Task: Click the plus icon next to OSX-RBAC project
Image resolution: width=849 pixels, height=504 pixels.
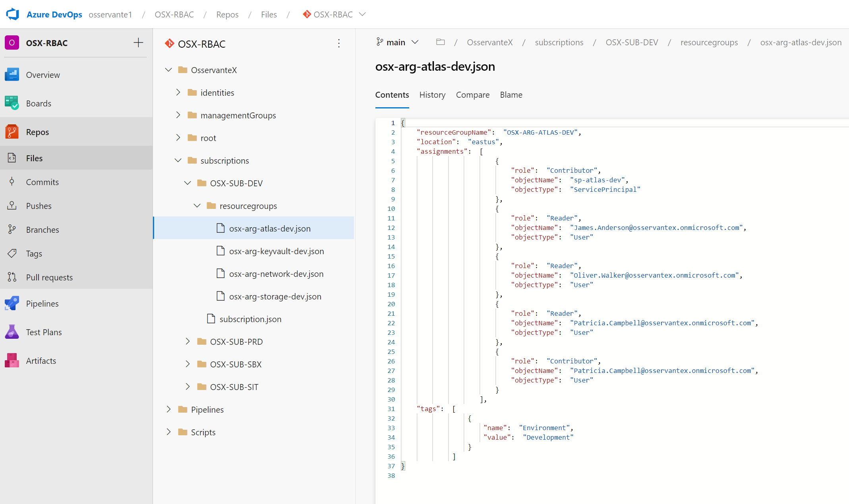Action: click(138, 42)
